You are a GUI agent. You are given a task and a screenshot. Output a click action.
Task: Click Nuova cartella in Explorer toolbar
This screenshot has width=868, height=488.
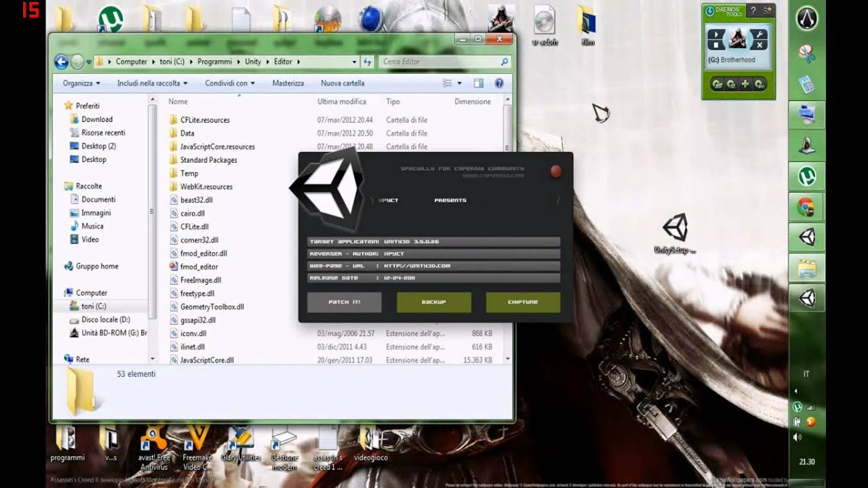click(x=342, y=83)
